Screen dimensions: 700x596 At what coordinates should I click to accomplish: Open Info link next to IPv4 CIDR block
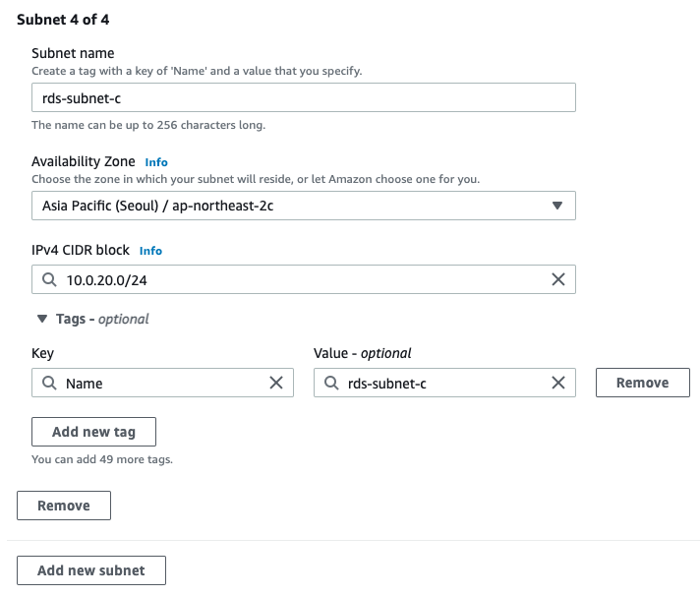pyautogui.click(x=150, y=251)
